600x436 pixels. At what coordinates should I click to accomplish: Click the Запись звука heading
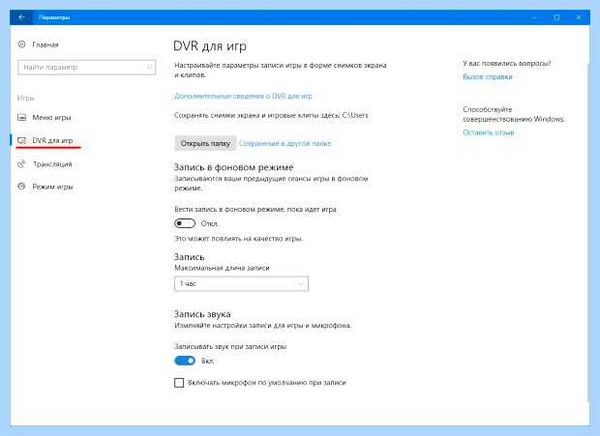click(202, 314)
